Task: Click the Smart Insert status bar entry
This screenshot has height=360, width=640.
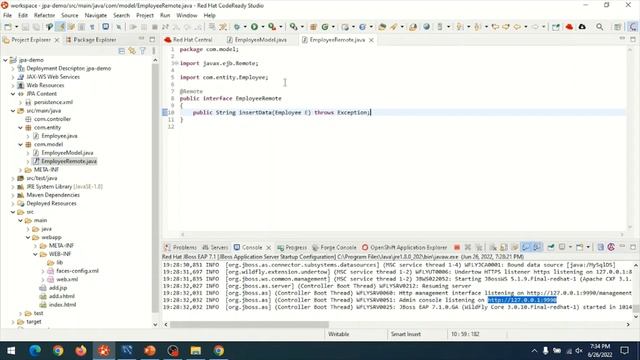Action: 405,334
